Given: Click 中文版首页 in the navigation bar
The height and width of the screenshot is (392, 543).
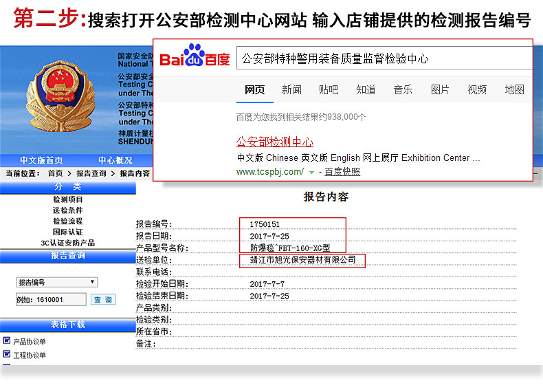Looking at the screenshot, I should (x=41, y=160).
